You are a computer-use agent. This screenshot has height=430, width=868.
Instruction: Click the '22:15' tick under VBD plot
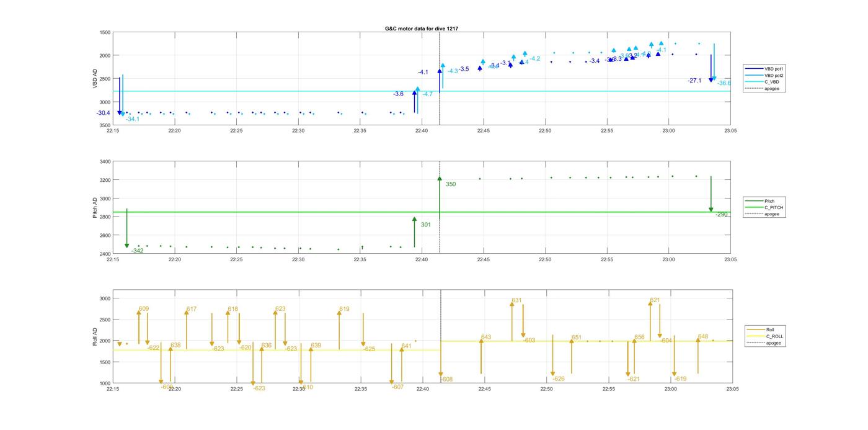click(113, 131)
